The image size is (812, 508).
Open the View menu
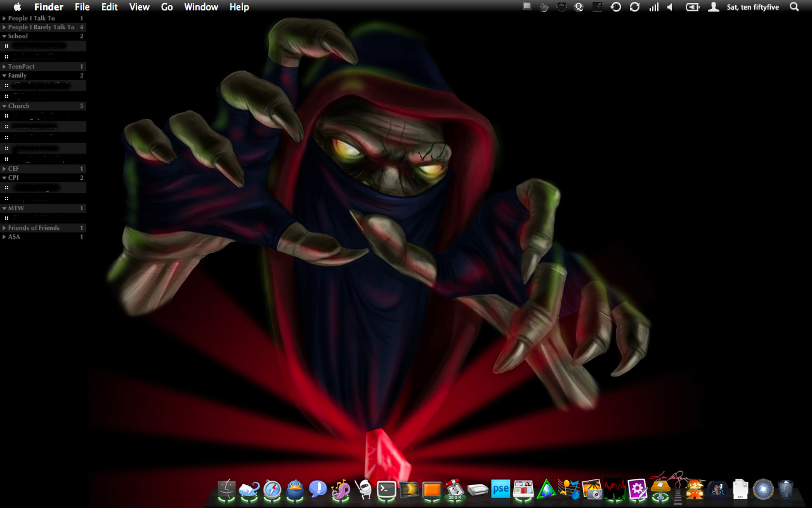140,7
